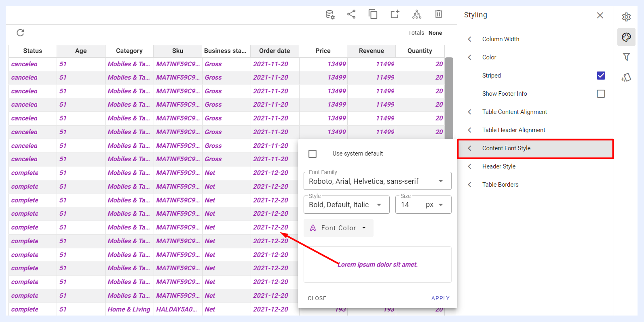Click the Category column header
The image size is (644, 322).
point(129,51)
